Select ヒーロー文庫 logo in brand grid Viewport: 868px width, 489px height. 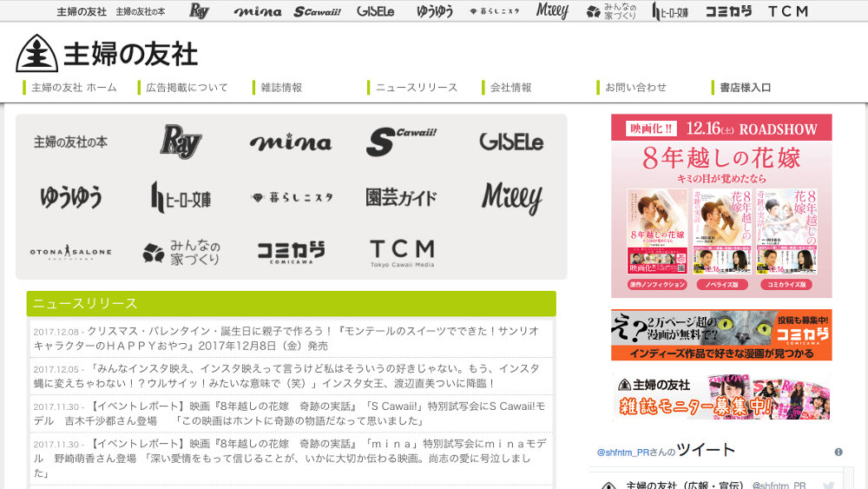(181, 197)
